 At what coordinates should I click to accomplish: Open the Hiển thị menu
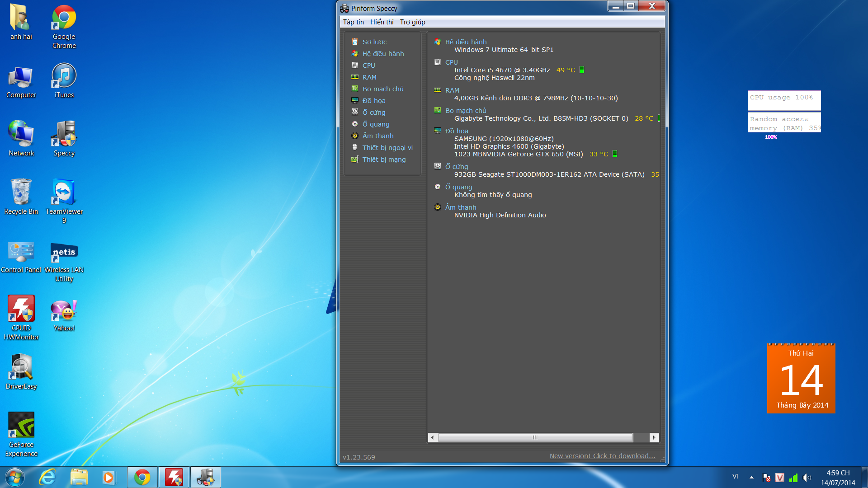pyautogui.click(x=382, y=22)
